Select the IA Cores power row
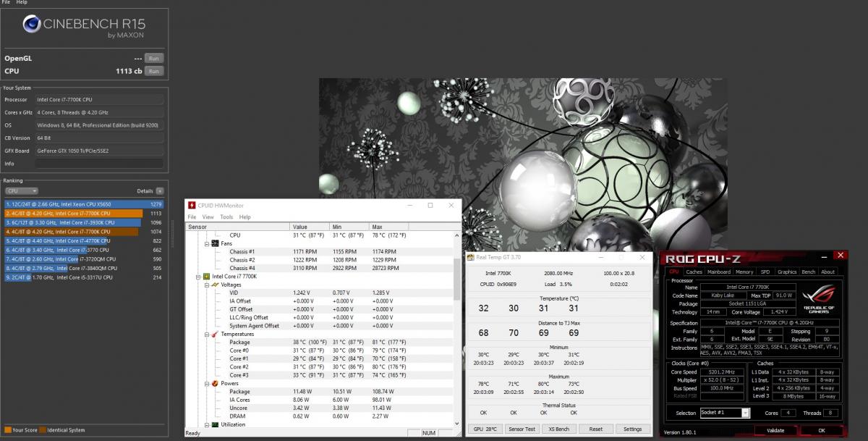The width and height of the screenshot is (868, 441). coord(320,400)
